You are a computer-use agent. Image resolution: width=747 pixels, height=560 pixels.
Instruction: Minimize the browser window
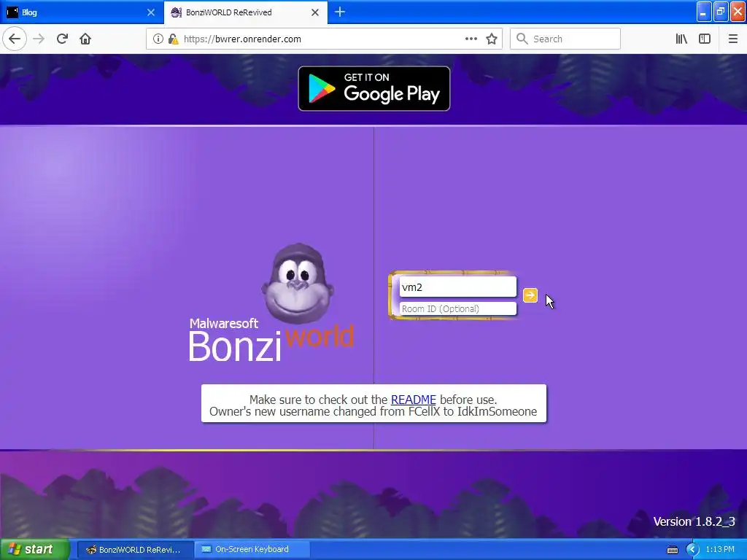pyautogui.click(x=704, y=12)
